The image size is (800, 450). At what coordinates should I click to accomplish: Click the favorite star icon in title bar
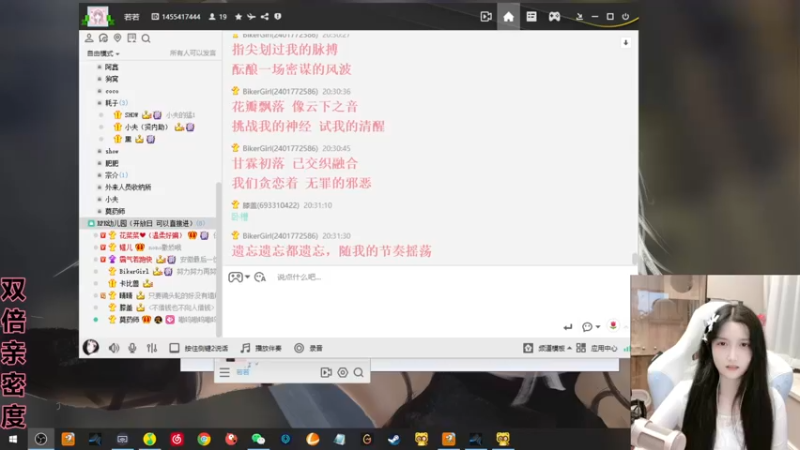click(x=238, y=17)
